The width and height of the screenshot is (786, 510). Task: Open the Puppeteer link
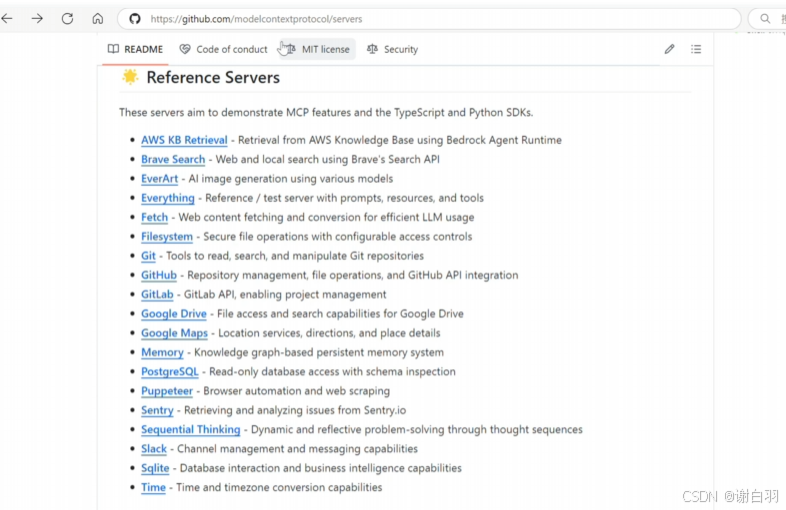coord(166,391)
